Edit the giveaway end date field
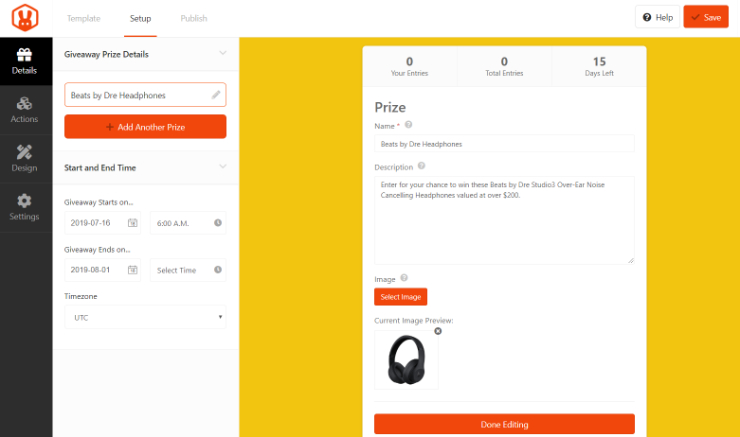 [102, 269]
